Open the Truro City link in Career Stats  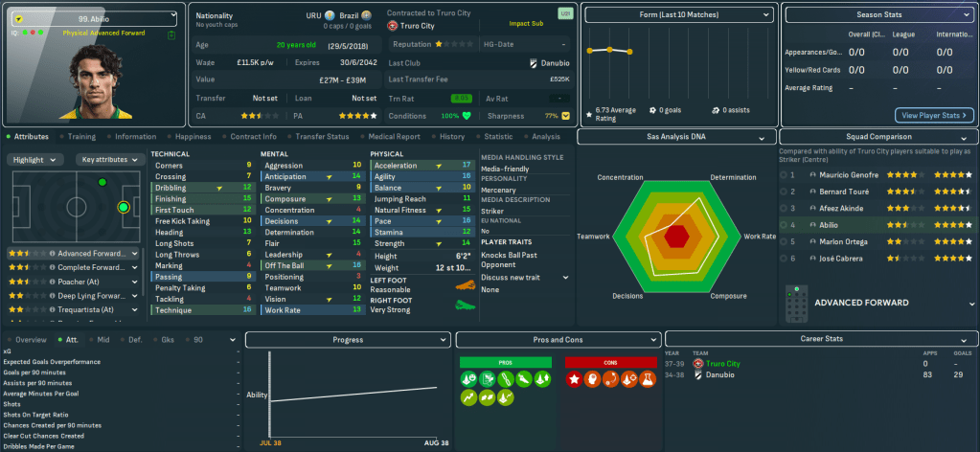click(x=722, y=364)
